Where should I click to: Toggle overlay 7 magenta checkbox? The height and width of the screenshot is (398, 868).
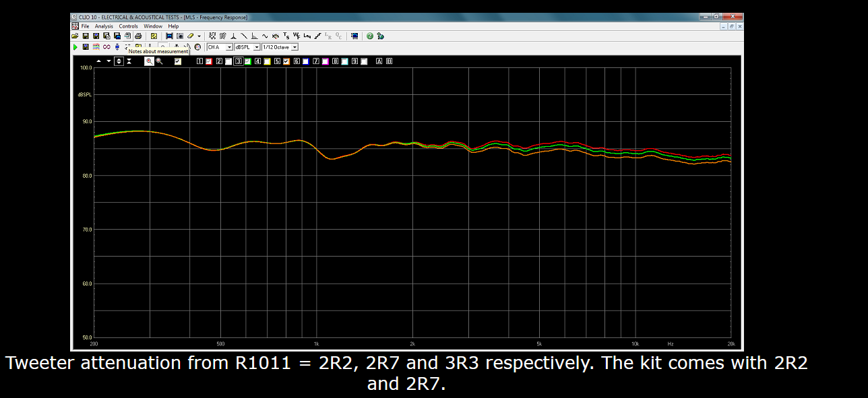[325, 61]
